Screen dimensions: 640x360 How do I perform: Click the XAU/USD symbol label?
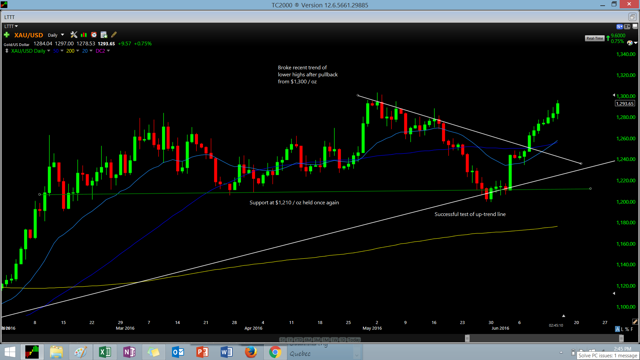point(29,35)
